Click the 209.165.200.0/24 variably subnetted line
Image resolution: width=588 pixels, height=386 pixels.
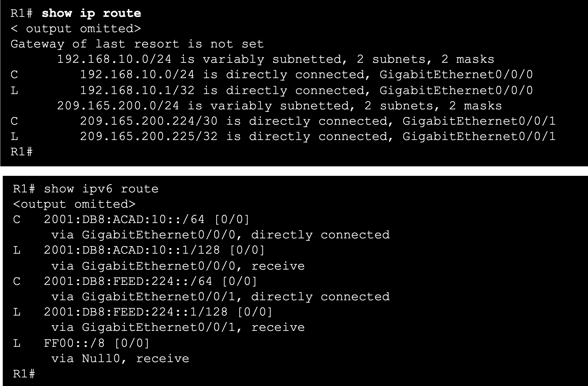279,106
